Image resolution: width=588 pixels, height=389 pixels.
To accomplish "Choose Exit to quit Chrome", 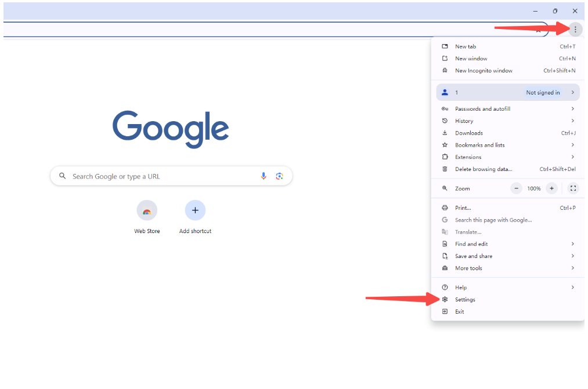I will (508, 311).
